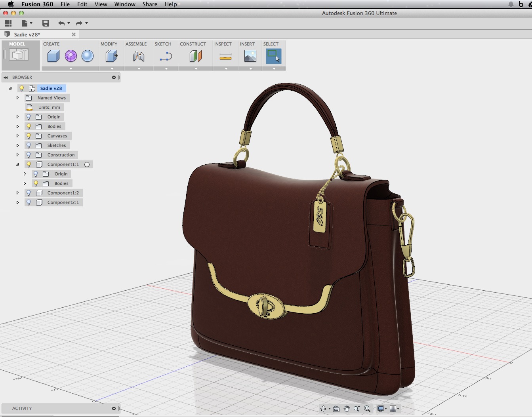Select the Box creation tool
This screenshot has height=417, width=532.
click(x=53, y=56)
